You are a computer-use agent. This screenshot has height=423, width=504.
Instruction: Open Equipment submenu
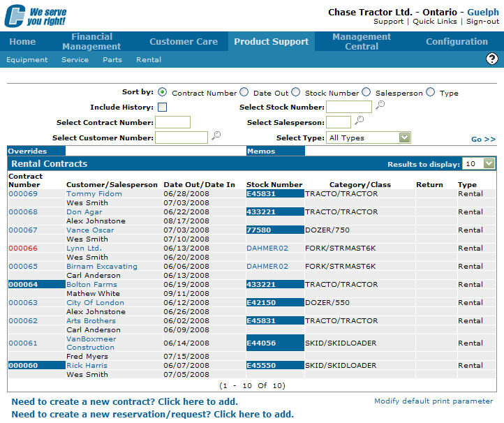[x=27, y=60]
